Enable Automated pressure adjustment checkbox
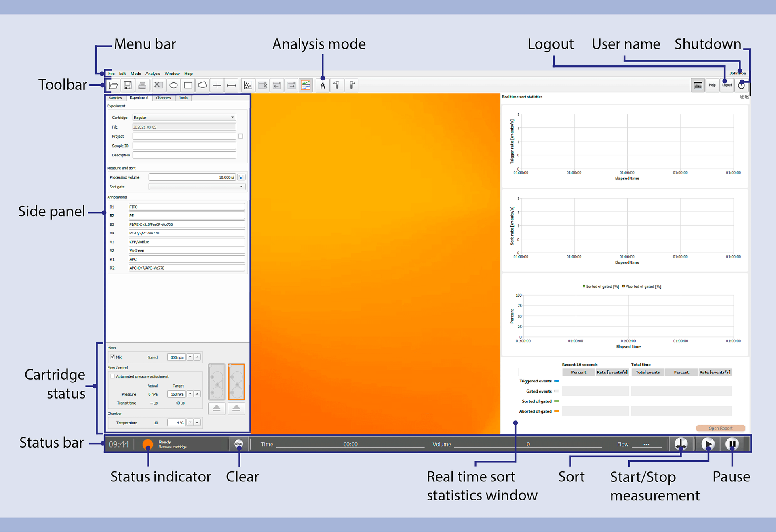Screen dimensions: 776x532 (x=113, y=376)
